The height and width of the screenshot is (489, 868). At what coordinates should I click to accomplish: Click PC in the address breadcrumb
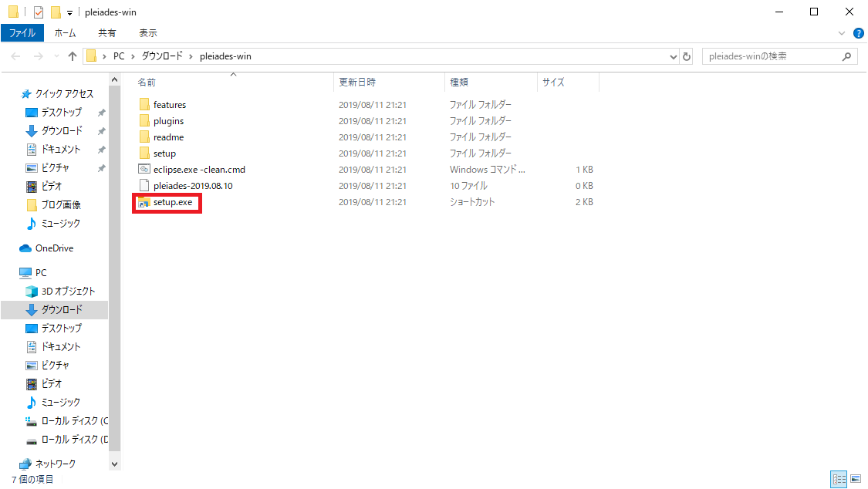tap(119, 56)
